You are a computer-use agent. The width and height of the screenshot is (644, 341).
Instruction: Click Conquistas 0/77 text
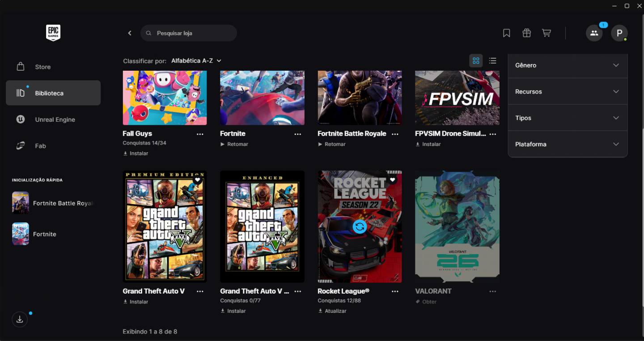point(240,301)
